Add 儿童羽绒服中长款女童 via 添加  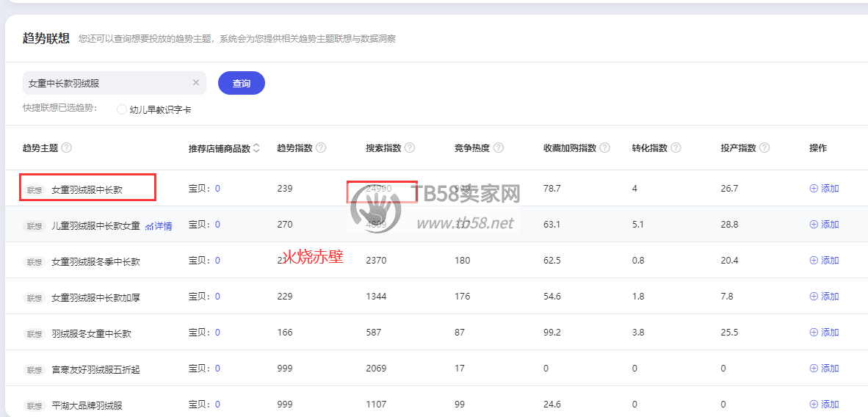point(824,224)
